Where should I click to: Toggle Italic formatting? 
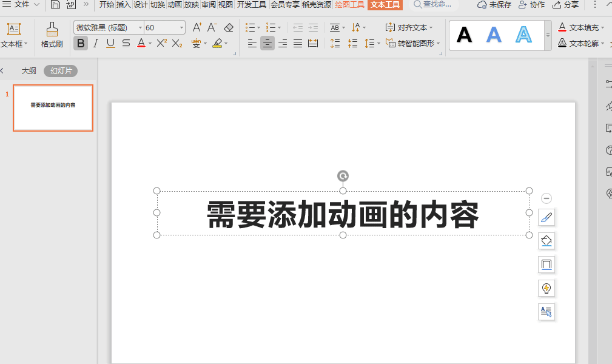coord(96,43)
